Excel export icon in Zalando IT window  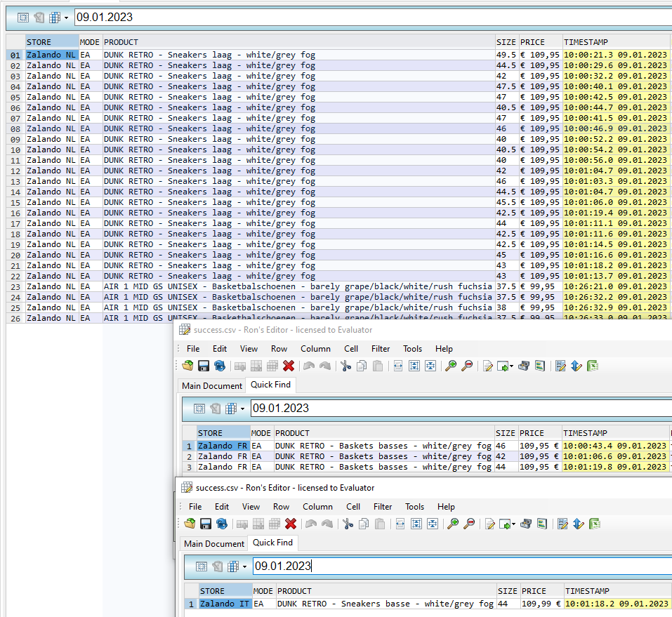595,524
